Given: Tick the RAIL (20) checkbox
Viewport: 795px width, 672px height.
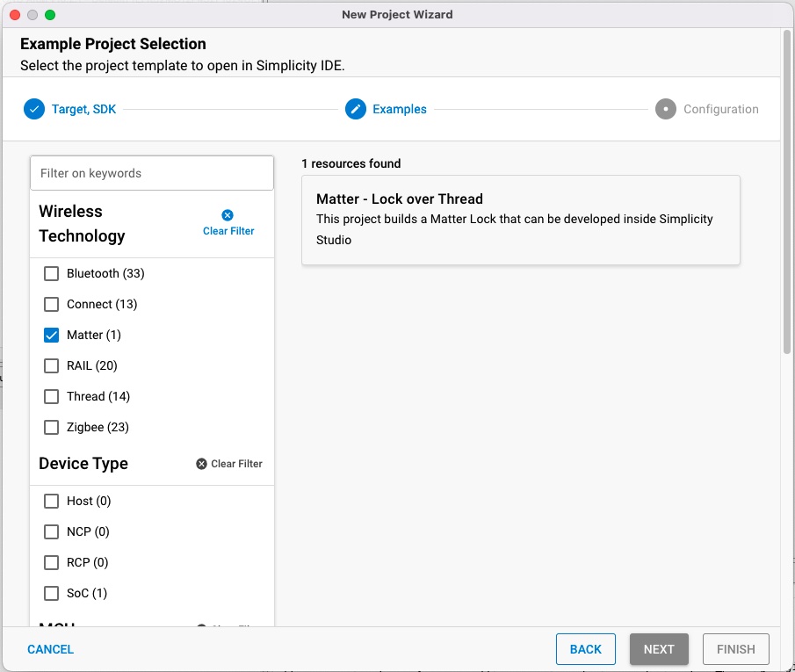Looking at the screenshot, I should pos(51,365).
